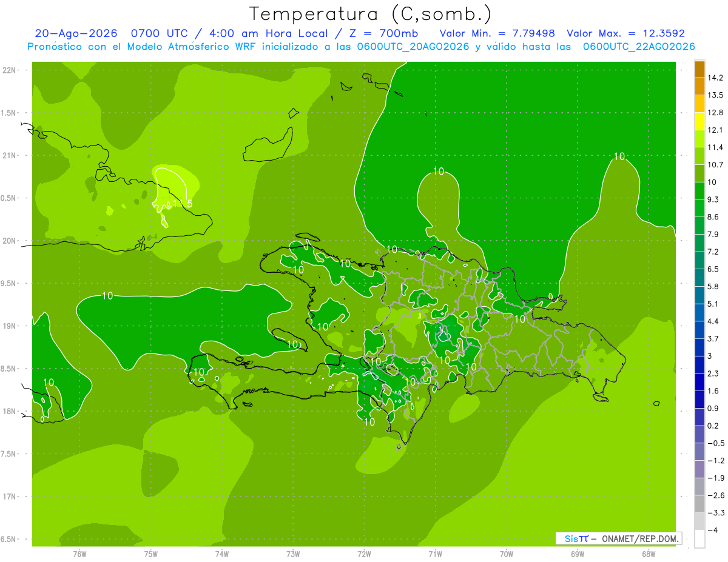Click the 9.5N latitude axis label

9,284
